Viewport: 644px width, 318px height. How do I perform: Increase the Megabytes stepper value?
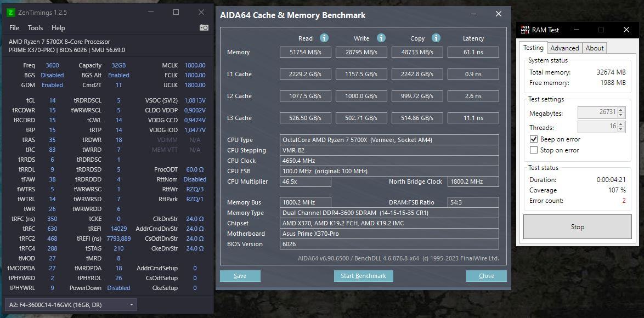pyautogui.click(x=622, y=110)
